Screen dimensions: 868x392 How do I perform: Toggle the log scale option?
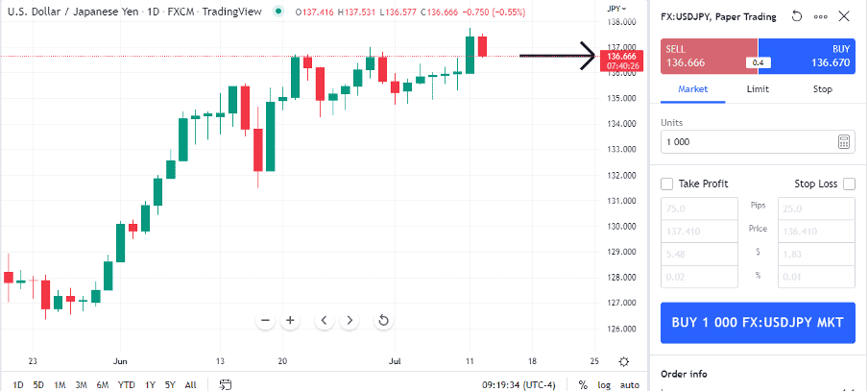tap(603, 384)
